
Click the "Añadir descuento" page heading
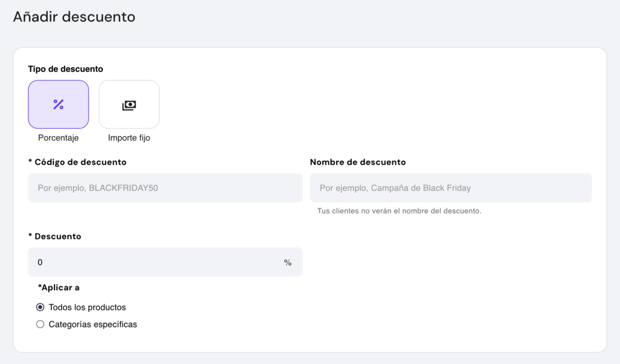74,17
